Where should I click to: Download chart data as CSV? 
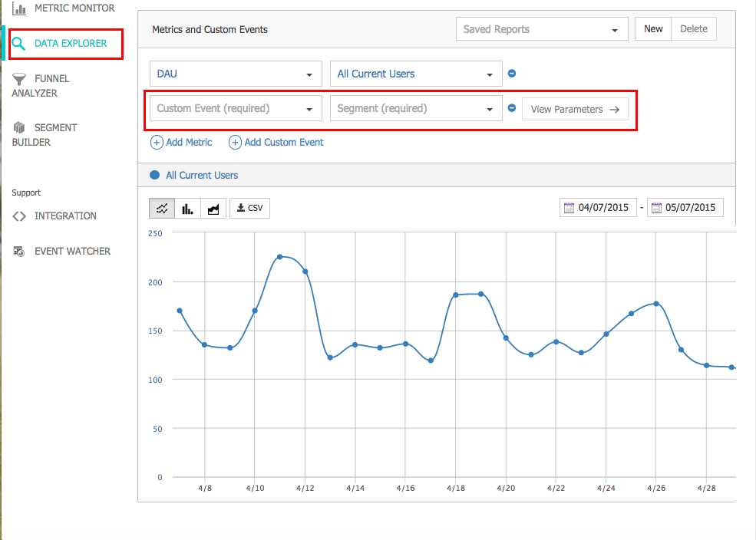[x=249, y=208]
